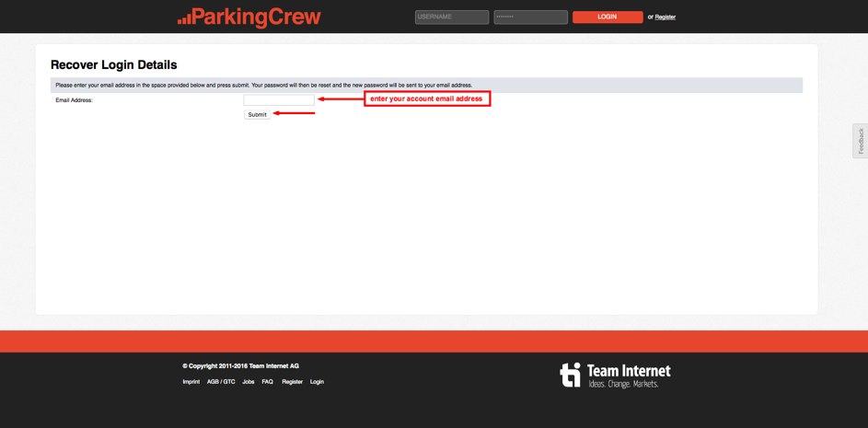Go to AGB / GTC footer link

tap(221, 381)
